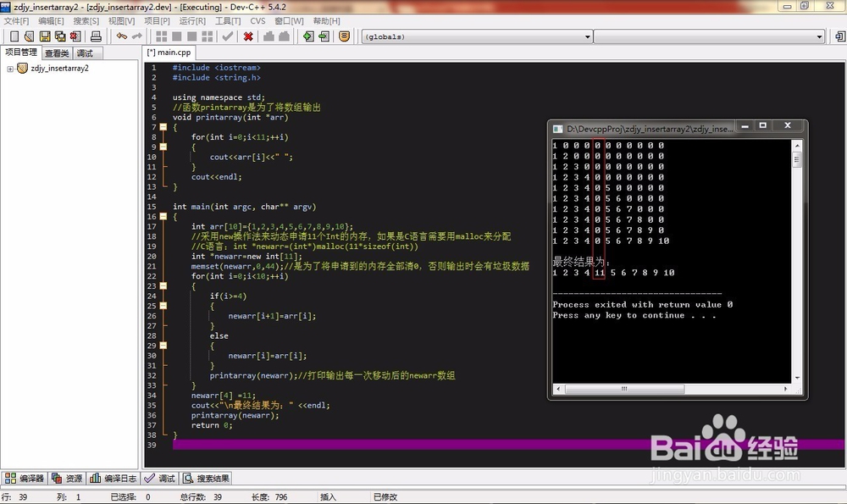Click the 已修改 status bar entry
Image resolution: width=847 pixels, height=504 pixels.
(385, 497)
